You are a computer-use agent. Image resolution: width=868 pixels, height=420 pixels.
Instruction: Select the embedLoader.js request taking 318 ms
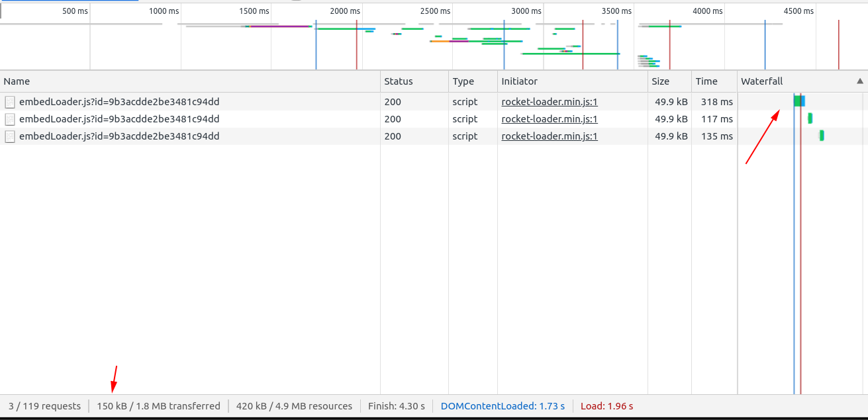tap(119, 102)
